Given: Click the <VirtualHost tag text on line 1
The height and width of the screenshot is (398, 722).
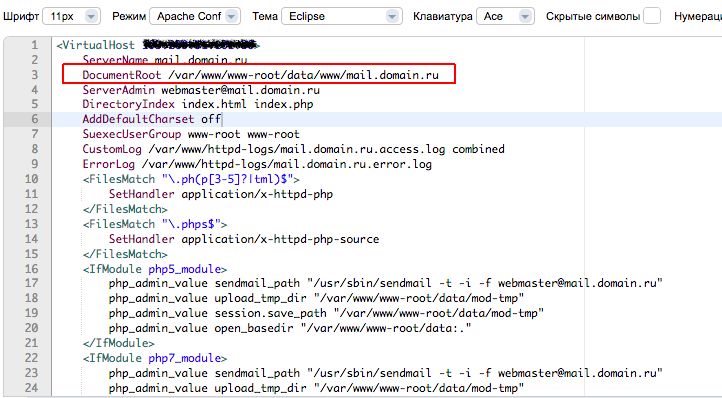Looking at the screenshot, I should point(95,45).
